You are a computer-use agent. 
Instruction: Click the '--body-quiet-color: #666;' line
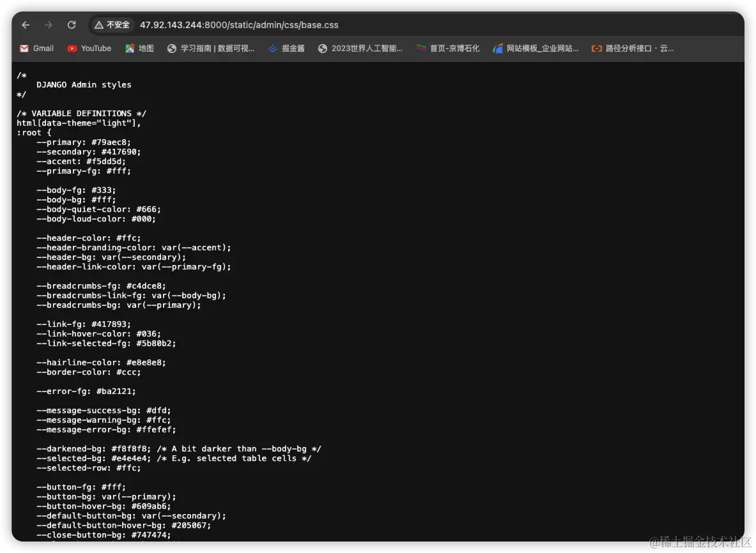pos(98,209)
